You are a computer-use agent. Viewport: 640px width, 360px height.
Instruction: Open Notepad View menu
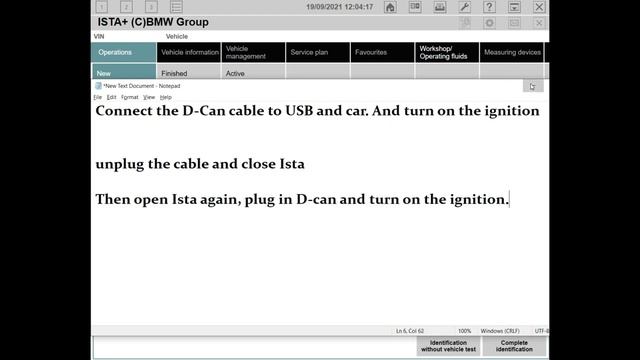tap(149, 97)
